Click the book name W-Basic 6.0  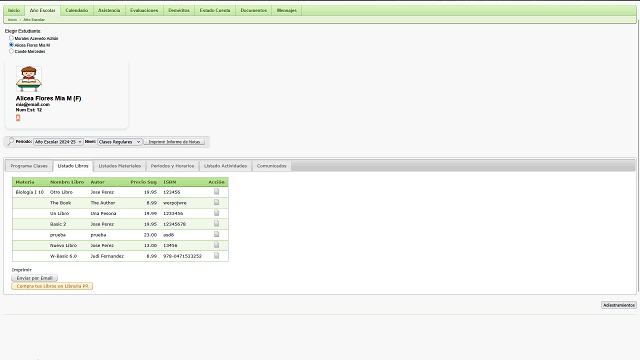click(x=63, y=256)
